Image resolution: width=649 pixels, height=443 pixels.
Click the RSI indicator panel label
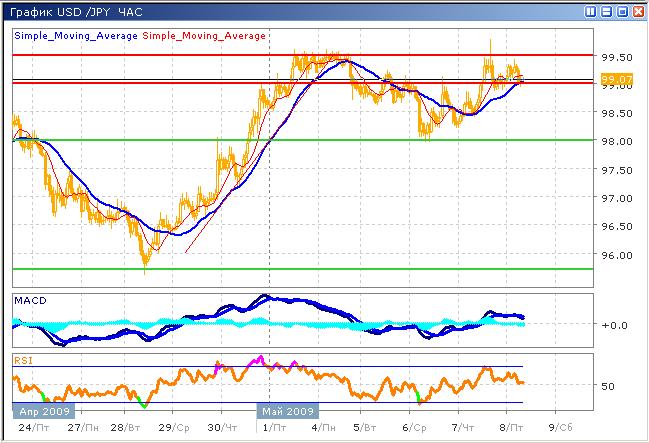click(21, 359)
